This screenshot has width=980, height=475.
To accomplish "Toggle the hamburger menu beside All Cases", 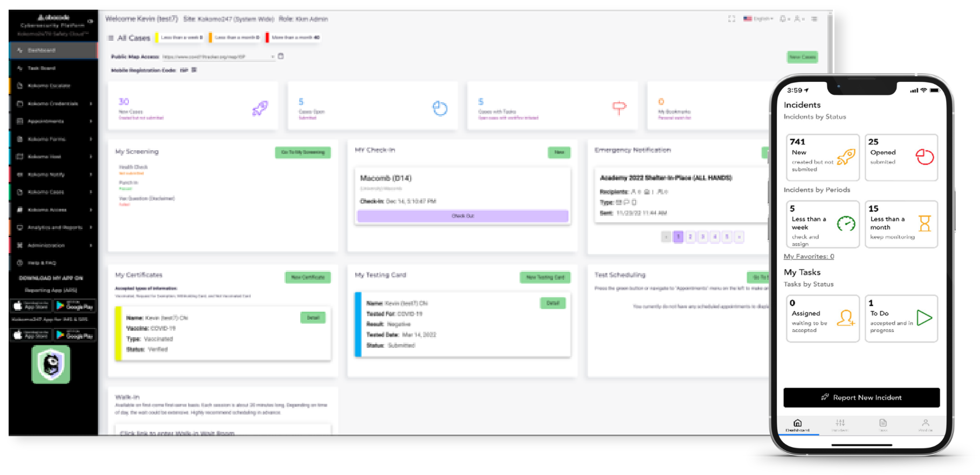I will 111,38.
